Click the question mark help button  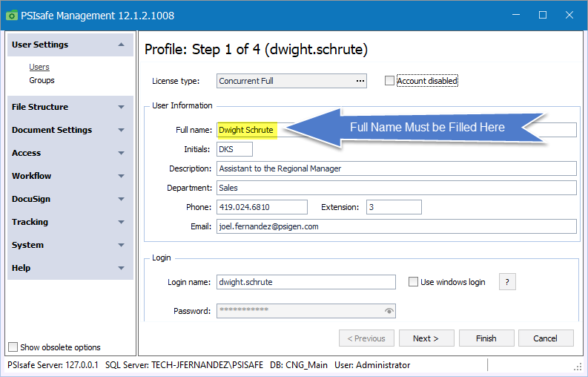click(507, 282)
